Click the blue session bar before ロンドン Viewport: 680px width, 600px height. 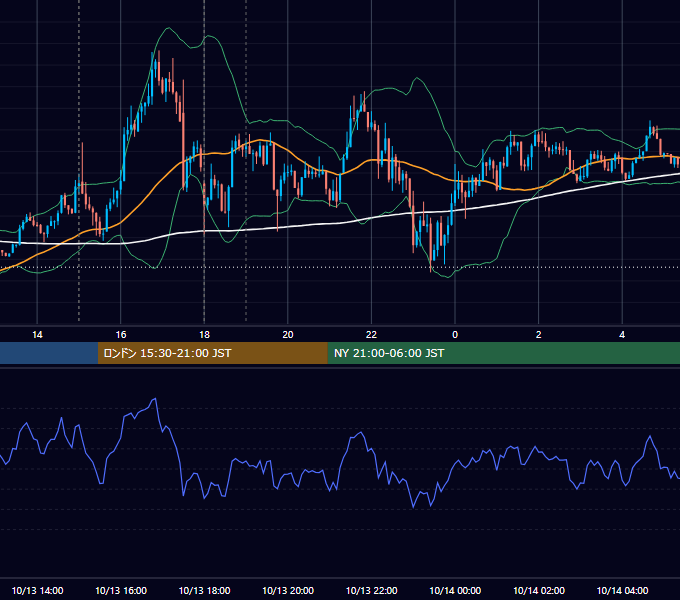[49, 353]
